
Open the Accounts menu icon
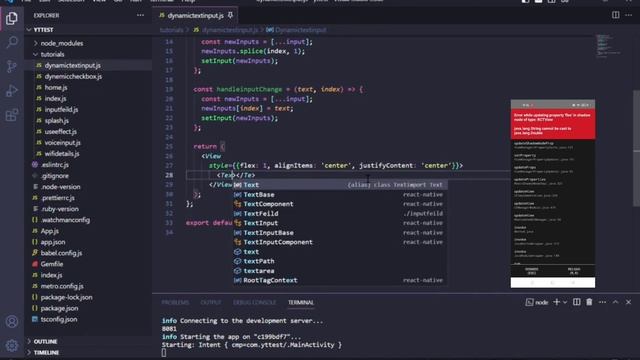point(12,322)
